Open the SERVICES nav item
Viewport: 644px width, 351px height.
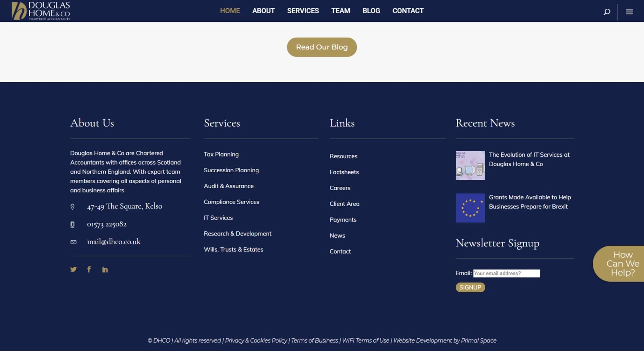(303, 11)
